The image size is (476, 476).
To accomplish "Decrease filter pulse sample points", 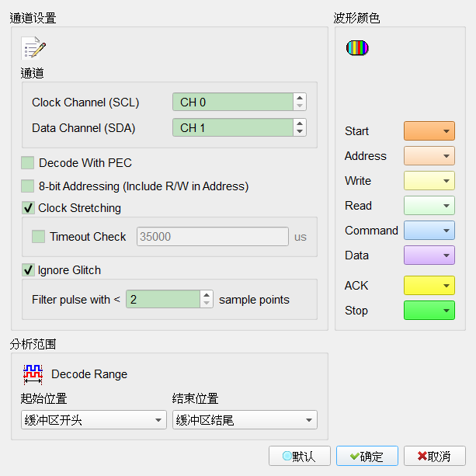I will [207, 304].
